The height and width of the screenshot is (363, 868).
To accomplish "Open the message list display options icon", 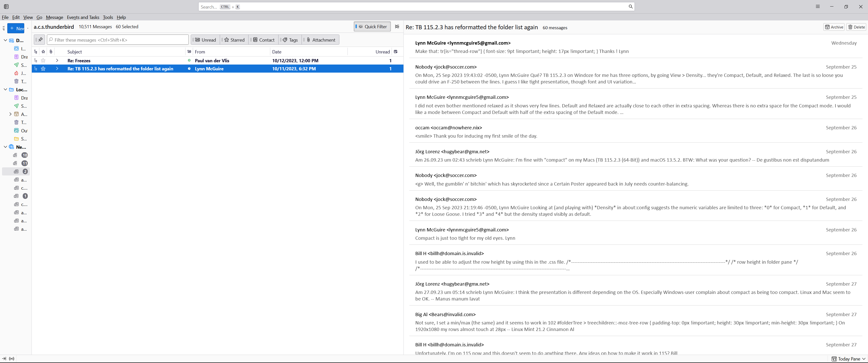I will 397,27.
